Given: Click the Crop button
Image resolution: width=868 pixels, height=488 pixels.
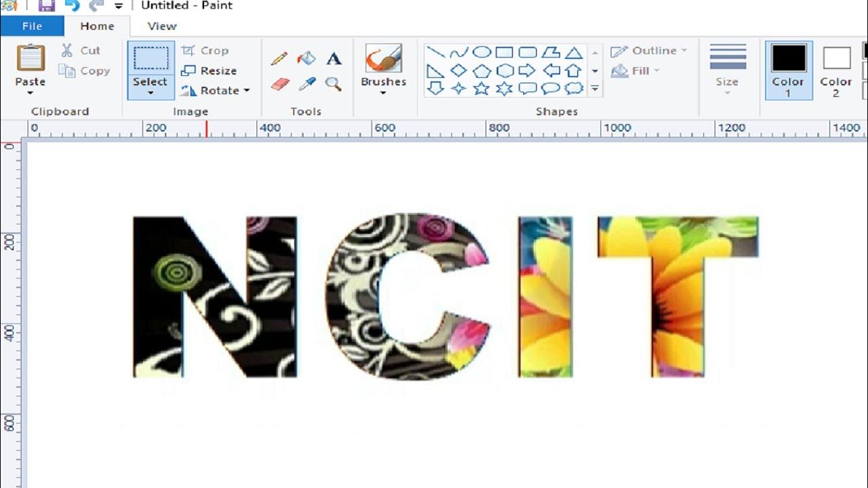Looking at the screenshot, I should pyautogui.click(x=205, y=50).
